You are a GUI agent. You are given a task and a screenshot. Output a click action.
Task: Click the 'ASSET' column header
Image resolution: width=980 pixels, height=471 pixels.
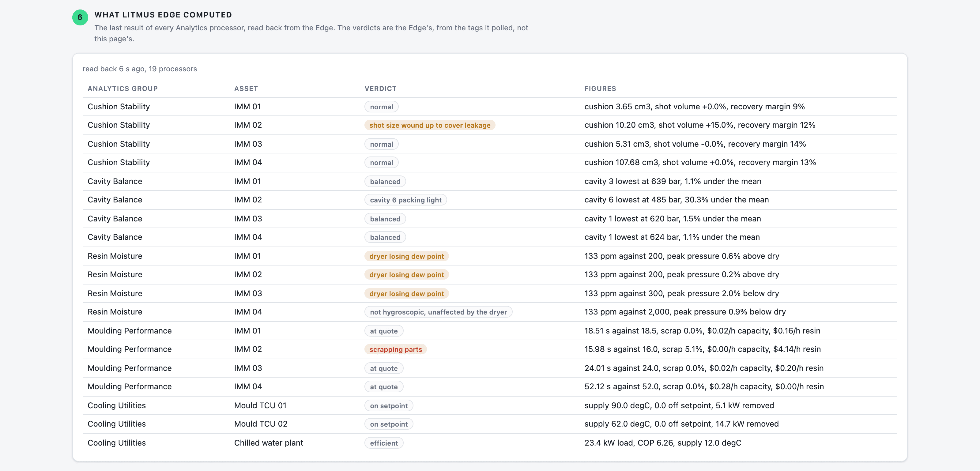[x=246, y=89]
